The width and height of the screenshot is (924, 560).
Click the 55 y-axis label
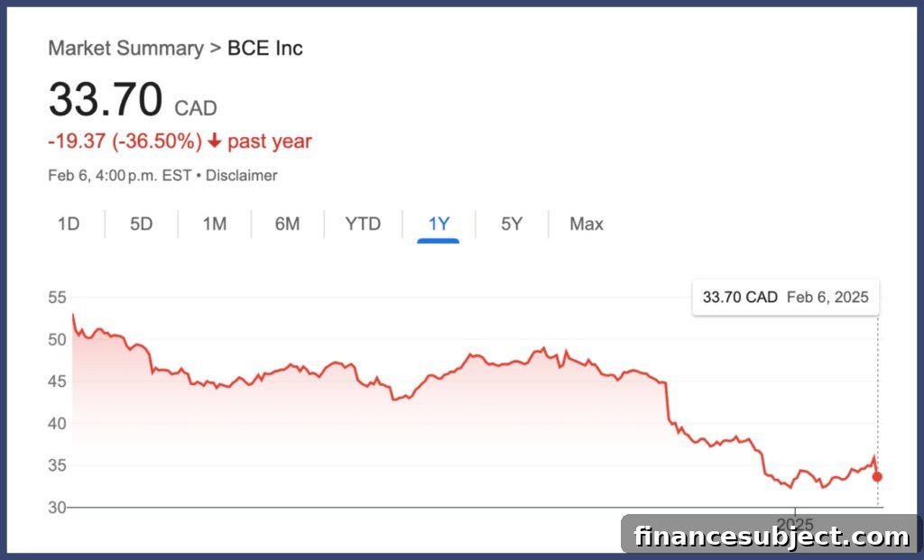[x=57, y=298]
